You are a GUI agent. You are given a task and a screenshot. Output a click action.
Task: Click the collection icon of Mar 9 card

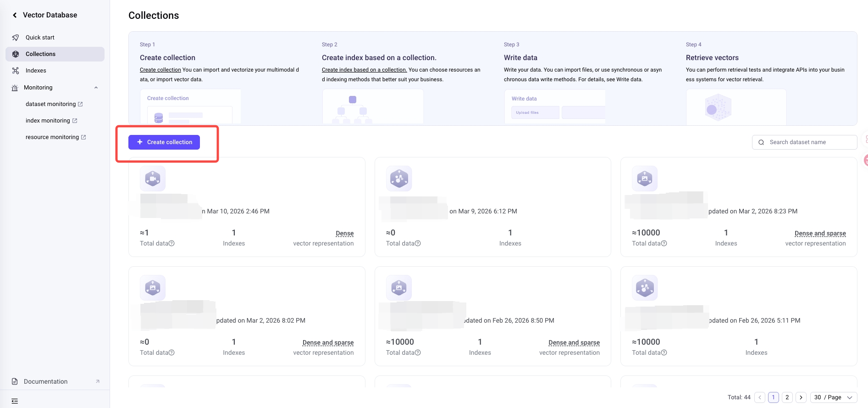(x=399, y=179)
